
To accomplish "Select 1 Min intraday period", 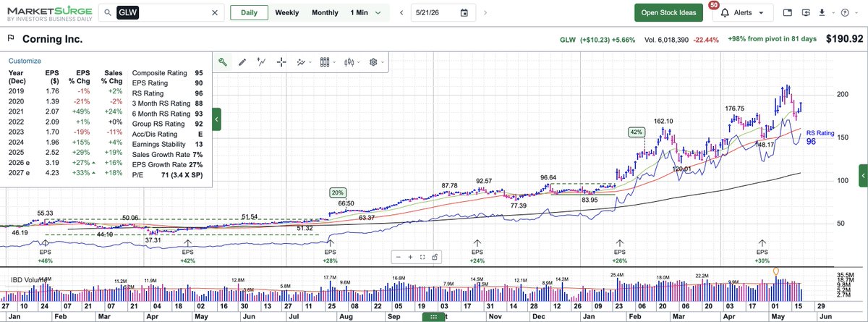I will [359, 13].
